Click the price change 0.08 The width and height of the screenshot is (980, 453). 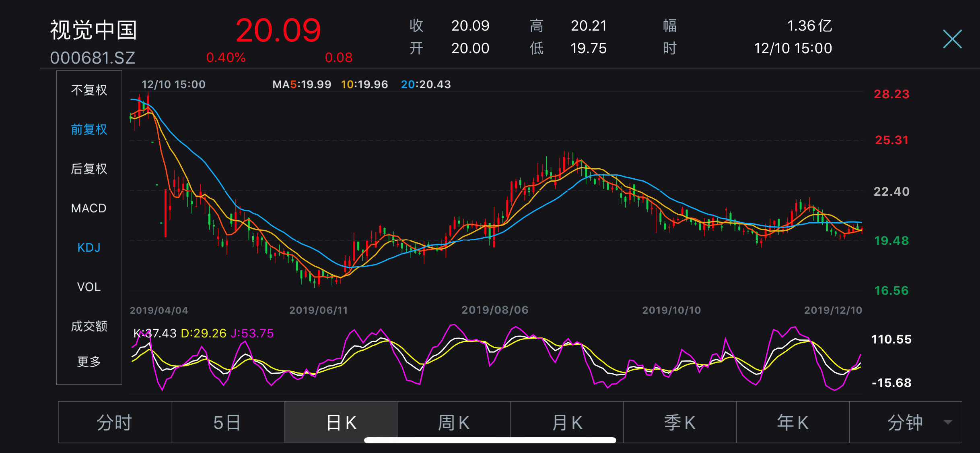[x=339, y=58]
